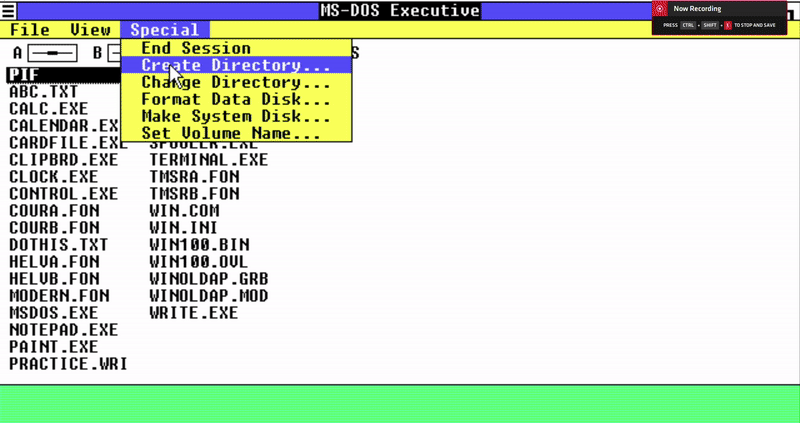Select the NOTEPAD.EXE file
Viewport: 800px width, 423px height.
[63, 330]
